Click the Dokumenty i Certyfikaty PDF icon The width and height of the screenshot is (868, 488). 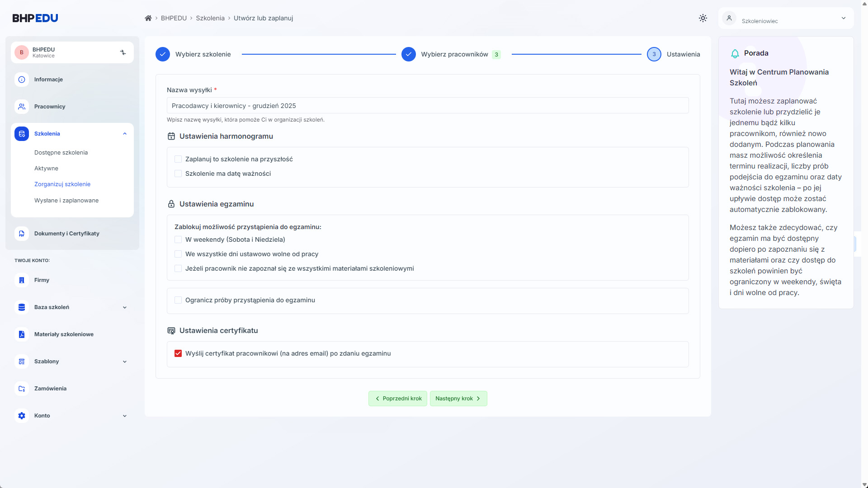(x=22, y=234)
